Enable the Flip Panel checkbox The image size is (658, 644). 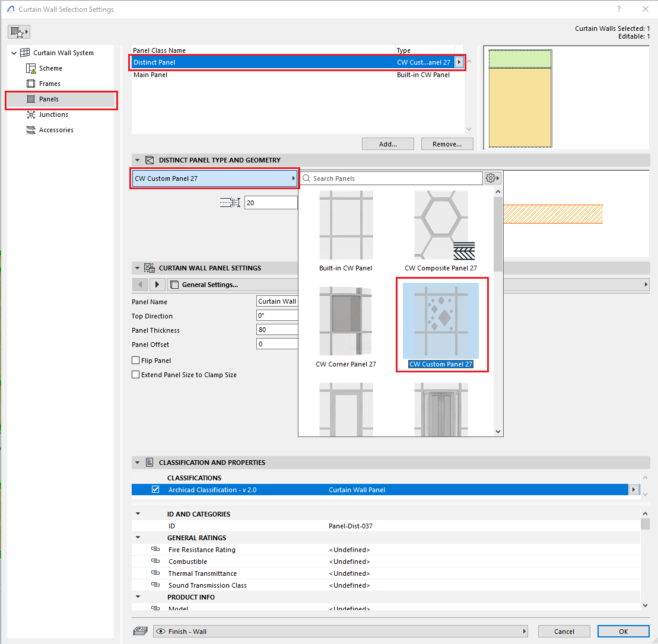coord(135,361)
